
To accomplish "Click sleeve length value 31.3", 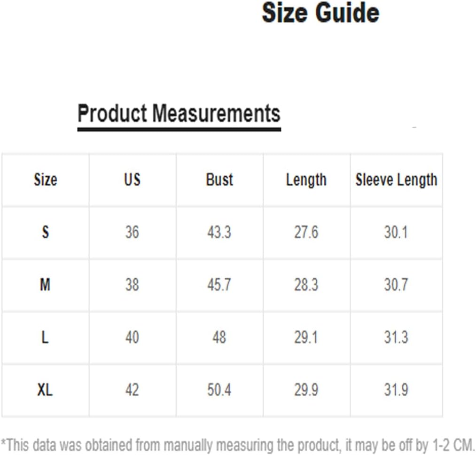I will (x=396, y=337).
